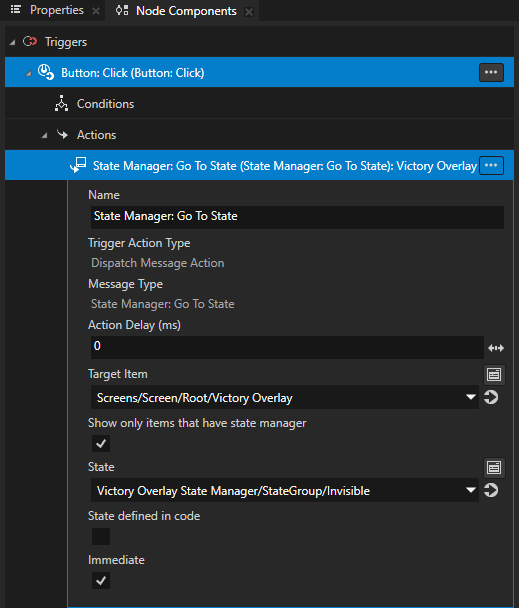The width and height of the screenshot is (519, 608).
Task: Open State browse list icon
Action: click(x=494, y=467)
